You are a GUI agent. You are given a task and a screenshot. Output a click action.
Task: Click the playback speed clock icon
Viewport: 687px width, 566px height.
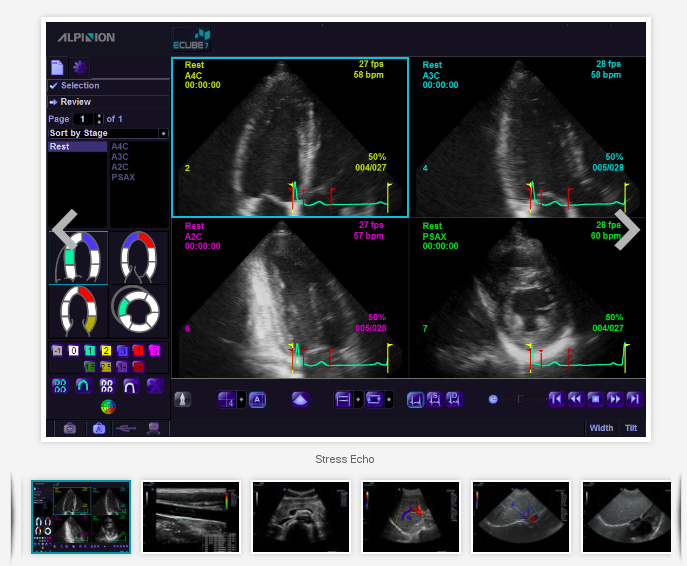(493, 399)
